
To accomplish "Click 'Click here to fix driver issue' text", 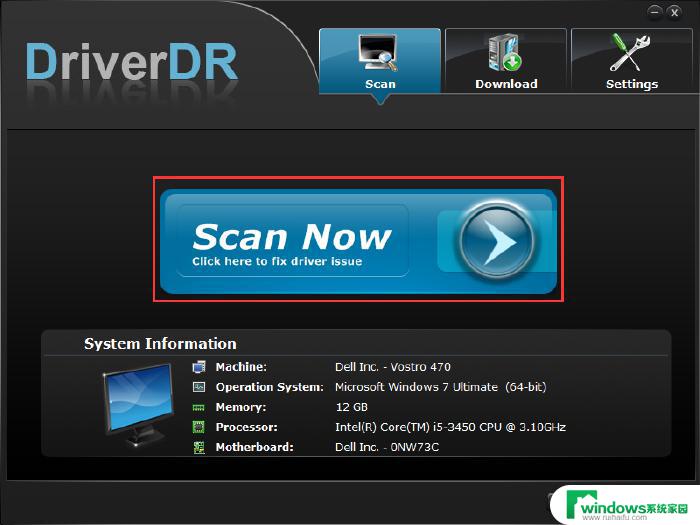I will (x=277, y=262).
